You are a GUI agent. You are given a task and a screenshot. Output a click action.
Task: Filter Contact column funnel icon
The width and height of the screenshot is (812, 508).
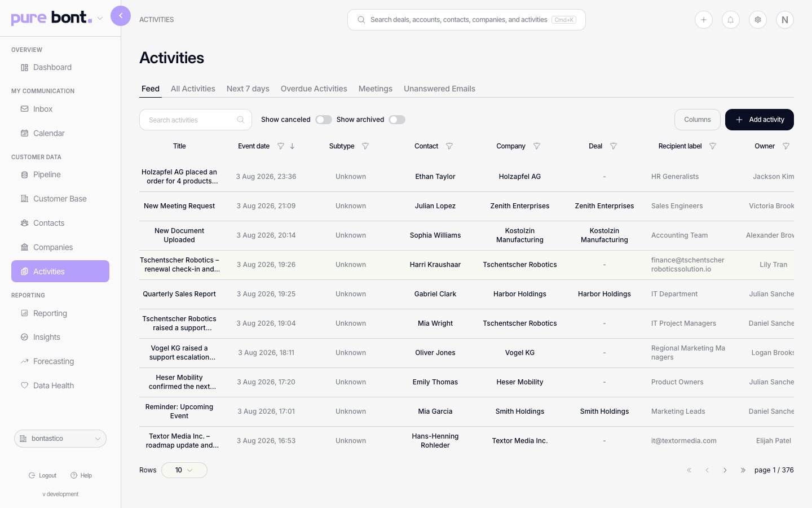(x=449, y=146)
